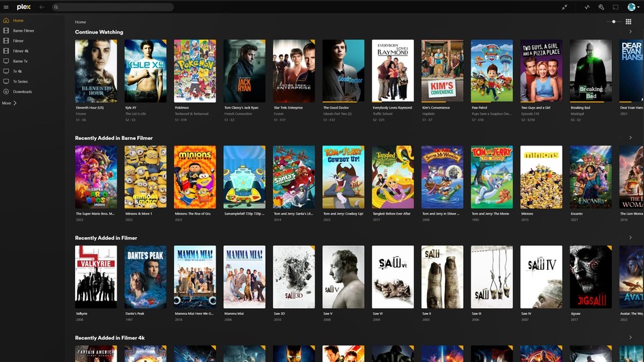
Task: Open the Valkyrie poster
Action: pyautogui.click(x=96, y=277)
